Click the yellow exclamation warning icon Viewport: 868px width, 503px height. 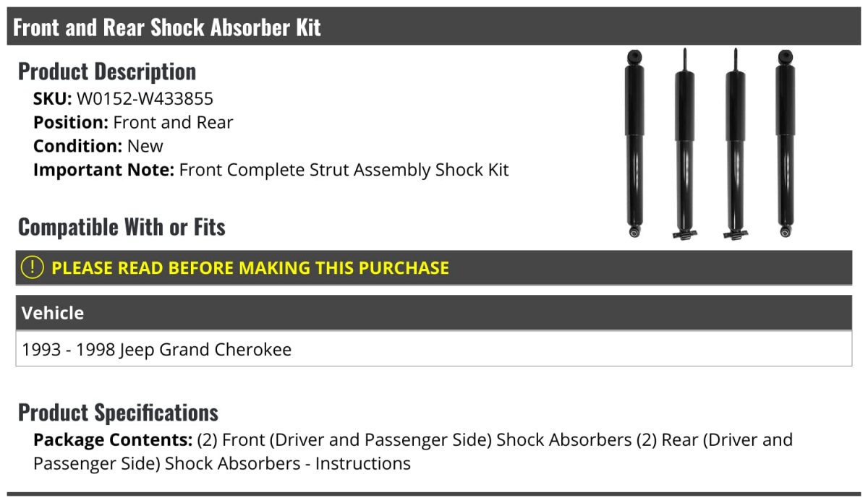click(x=33, y=267)
